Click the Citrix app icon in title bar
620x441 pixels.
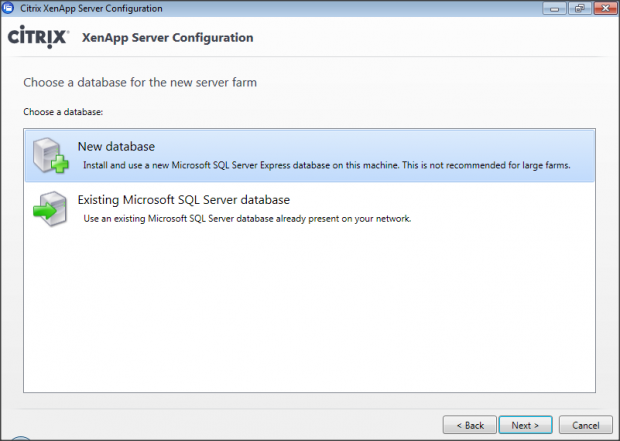8,8
